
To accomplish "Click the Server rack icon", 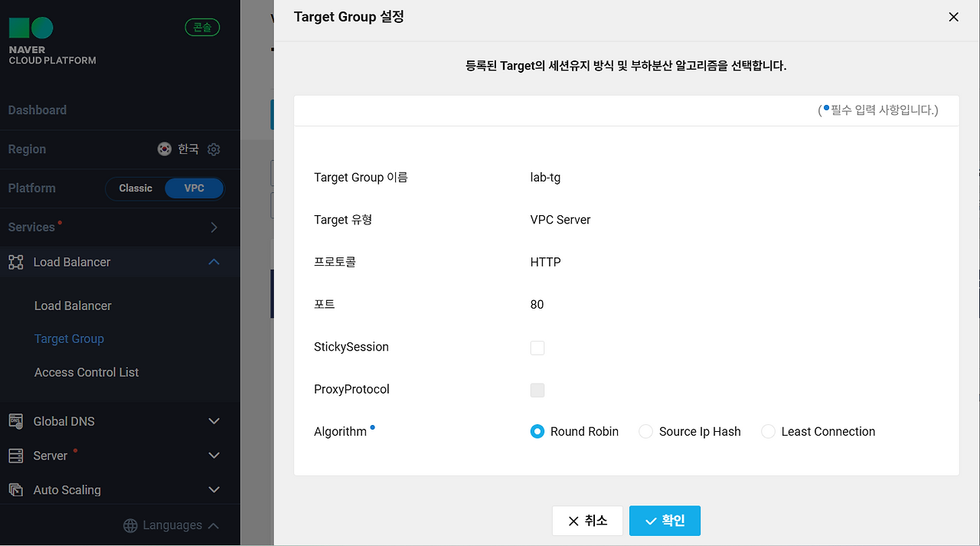I will click(16, 456).
